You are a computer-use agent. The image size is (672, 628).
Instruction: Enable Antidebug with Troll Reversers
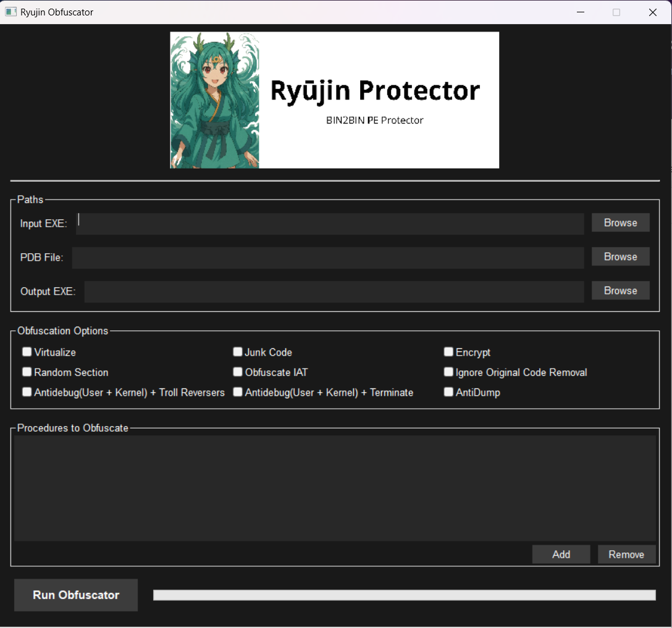tap(27, 391)
